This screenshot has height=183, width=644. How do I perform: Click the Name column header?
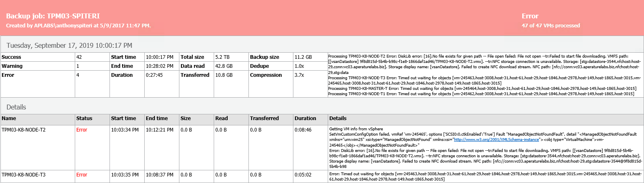tap(9, 118)
